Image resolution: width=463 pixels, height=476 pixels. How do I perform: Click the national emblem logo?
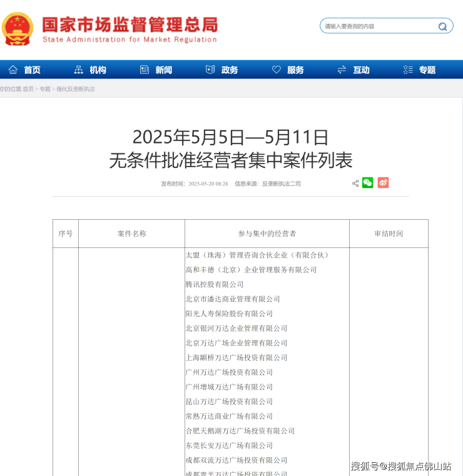[x=18, y=29]
